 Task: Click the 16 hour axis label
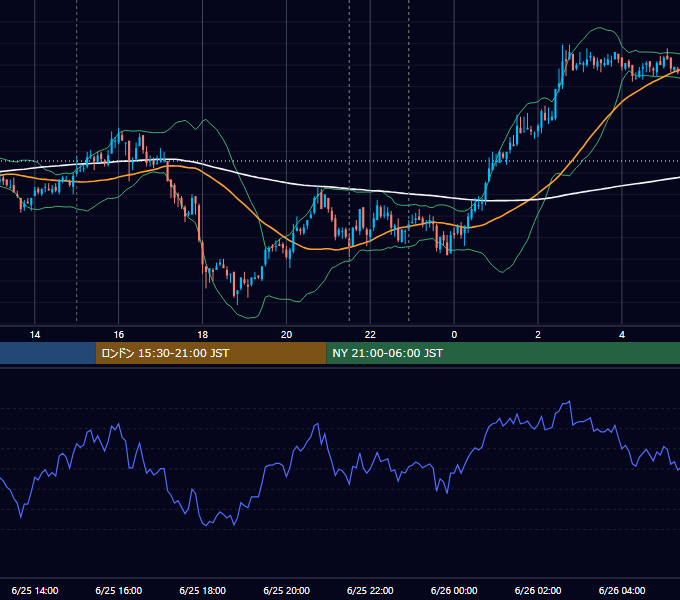[119, 335]
